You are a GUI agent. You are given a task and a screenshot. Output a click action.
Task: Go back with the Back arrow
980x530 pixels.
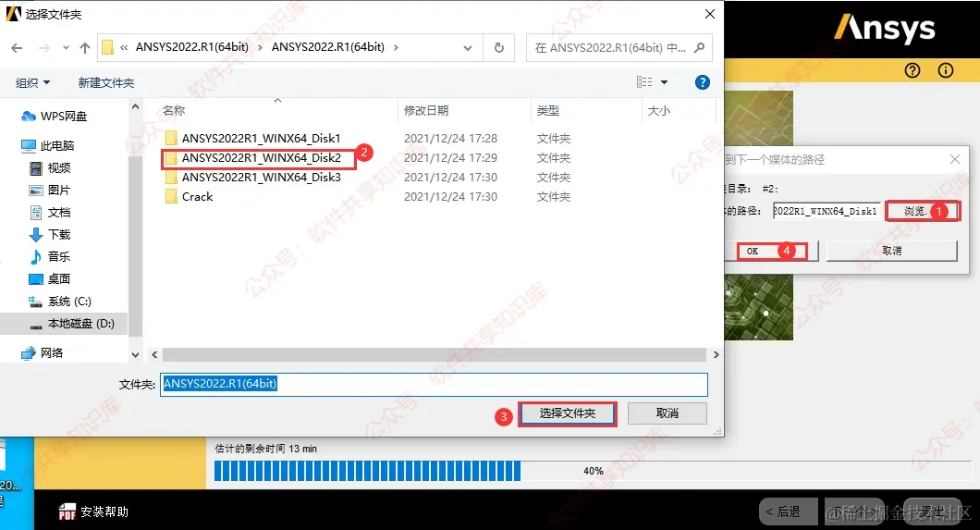coord(17,47)
